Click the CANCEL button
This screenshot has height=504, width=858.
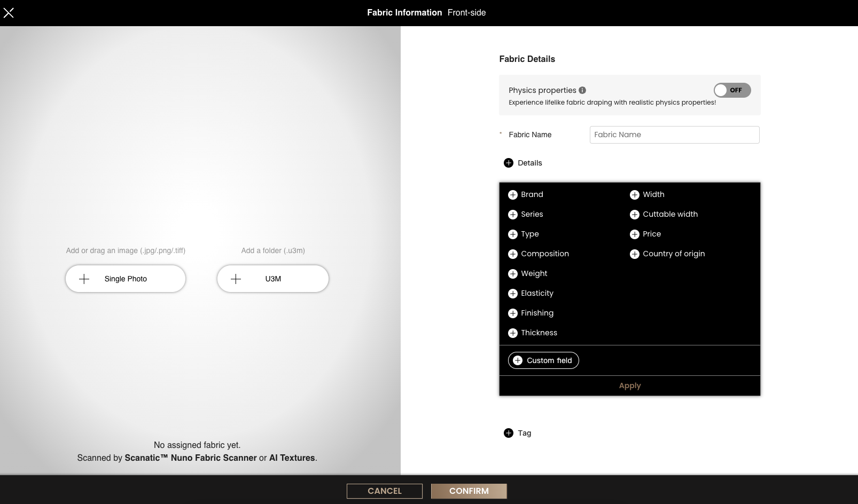click(385, 491)
